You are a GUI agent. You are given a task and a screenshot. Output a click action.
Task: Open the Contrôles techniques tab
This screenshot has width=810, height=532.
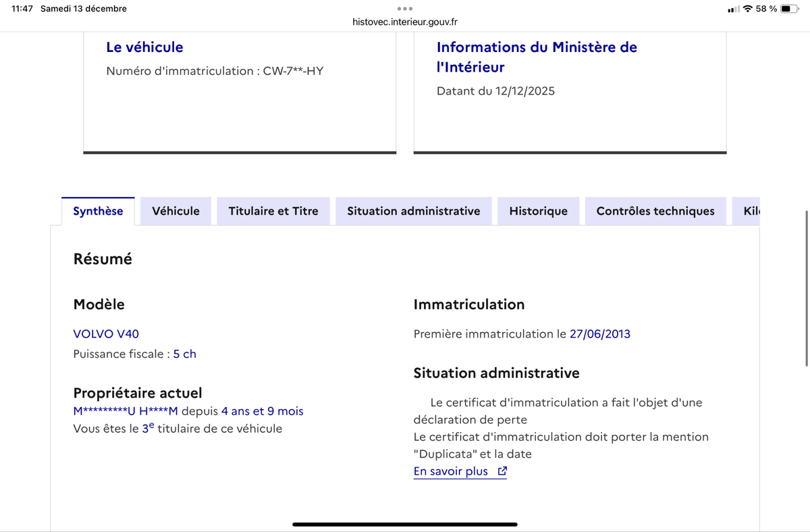(x=655, y=211)
